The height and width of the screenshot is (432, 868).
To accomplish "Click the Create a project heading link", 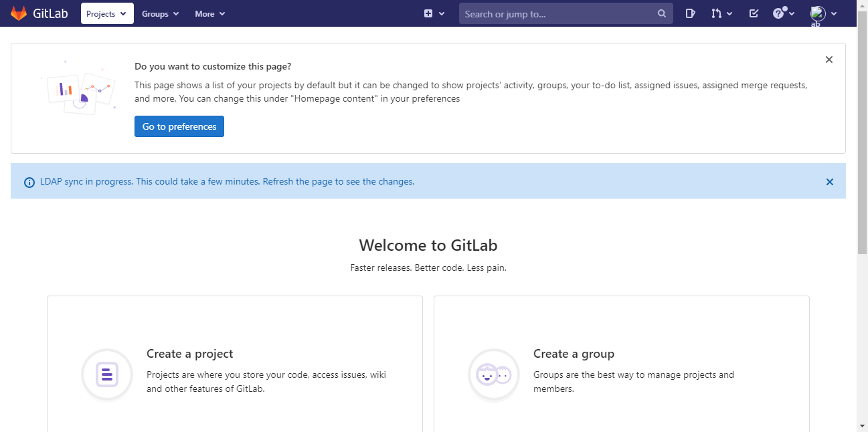I will point(189,353).
